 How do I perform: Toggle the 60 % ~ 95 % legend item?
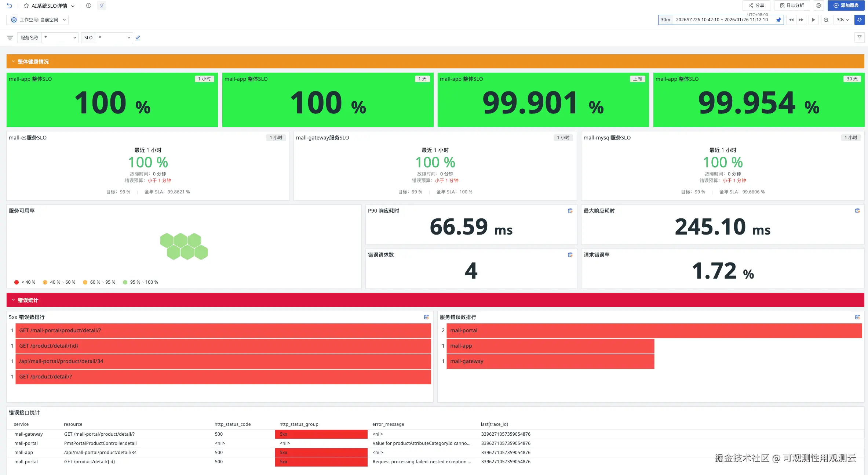(99, 282)
